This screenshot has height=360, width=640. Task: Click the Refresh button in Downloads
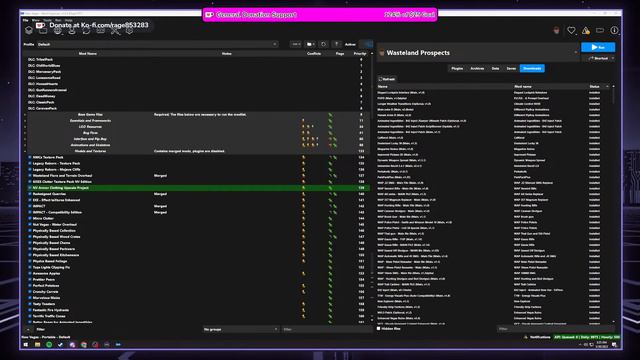[387, 79]
